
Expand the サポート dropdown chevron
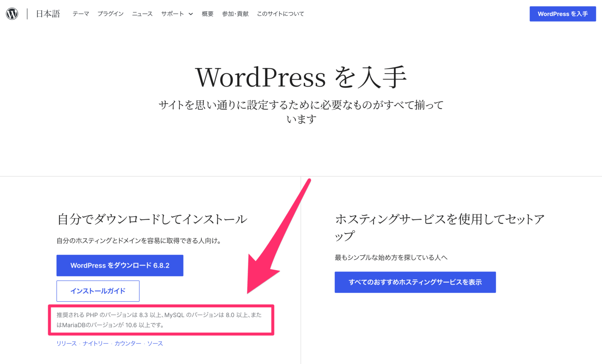191,14
